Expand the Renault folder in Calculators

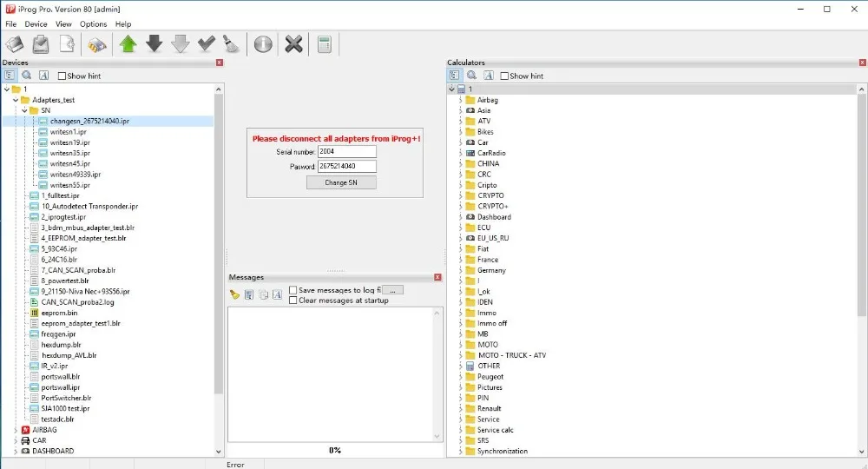click(x=461, y=409)
